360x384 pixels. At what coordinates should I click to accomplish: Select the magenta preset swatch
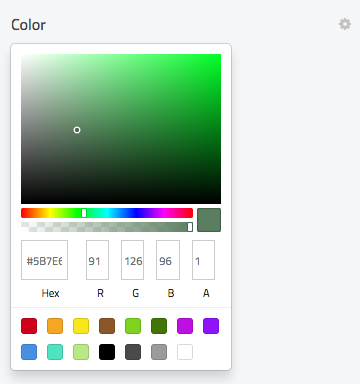click(185, 326)
